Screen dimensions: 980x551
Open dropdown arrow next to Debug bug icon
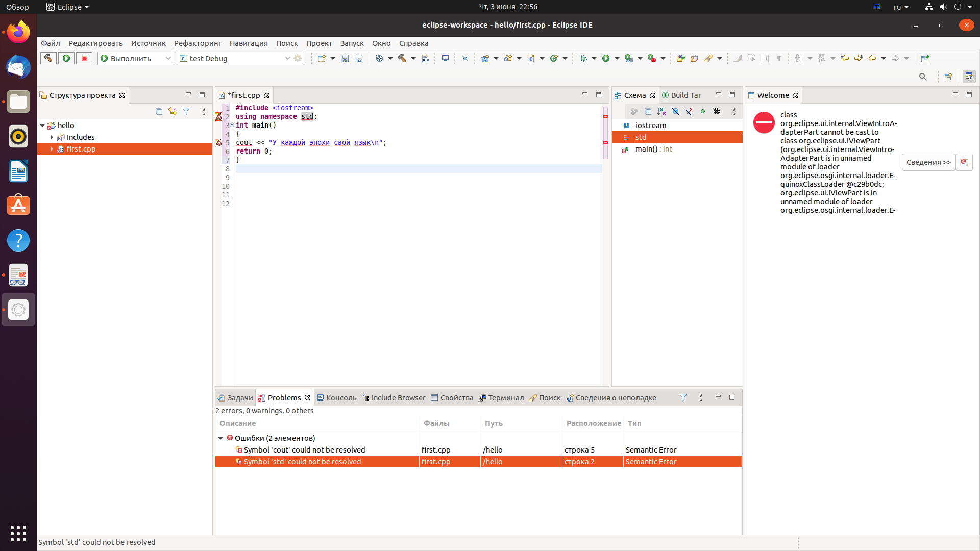click(x=594, y=58)
